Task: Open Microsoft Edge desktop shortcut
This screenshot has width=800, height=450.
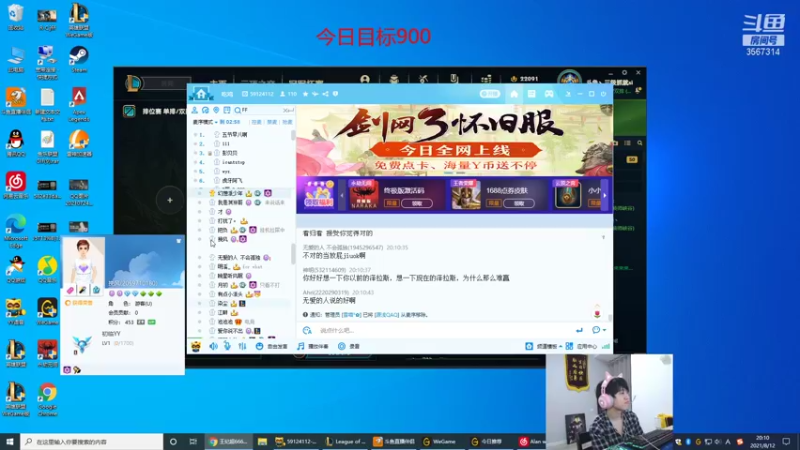Action: 16,231
